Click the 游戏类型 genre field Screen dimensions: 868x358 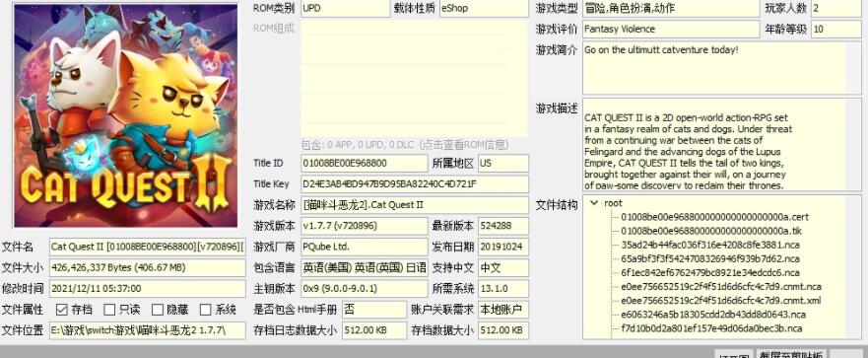[671, 8]
